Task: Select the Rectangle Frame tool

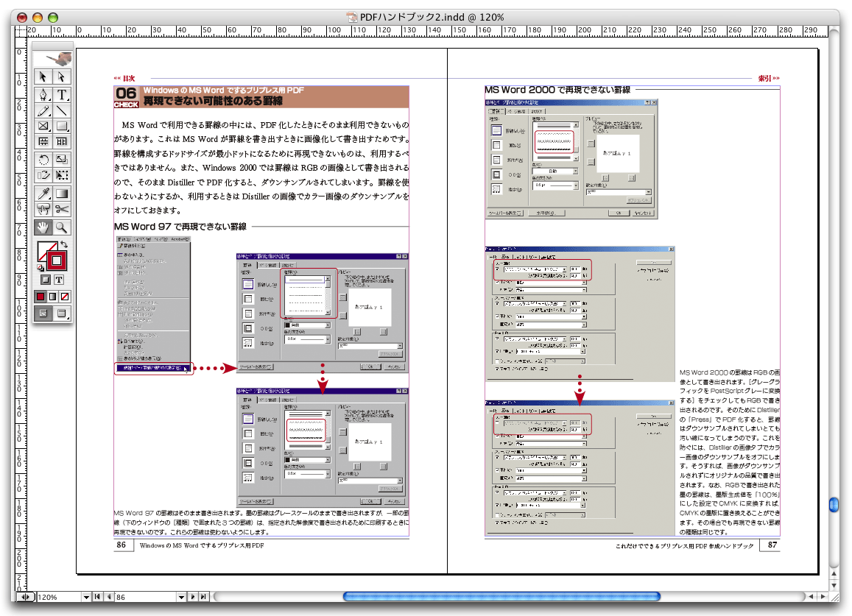Action: 43,126
